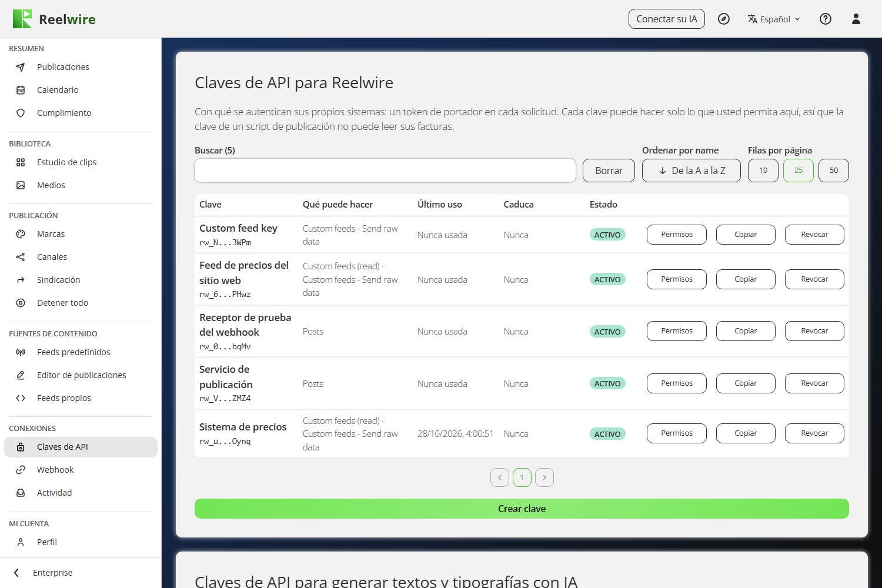
Task: Open the user account profile icon
Action: click(x=856, y=19)
